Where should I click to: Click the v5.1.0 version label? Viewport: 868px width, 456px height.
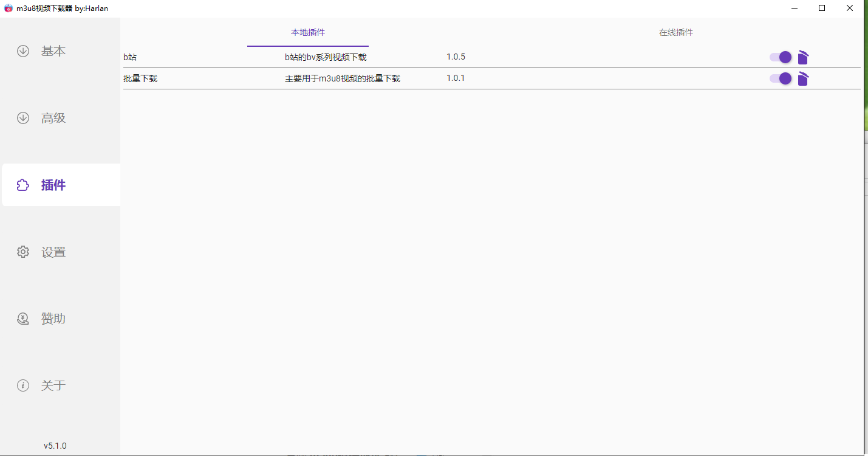tap(55, 446)
